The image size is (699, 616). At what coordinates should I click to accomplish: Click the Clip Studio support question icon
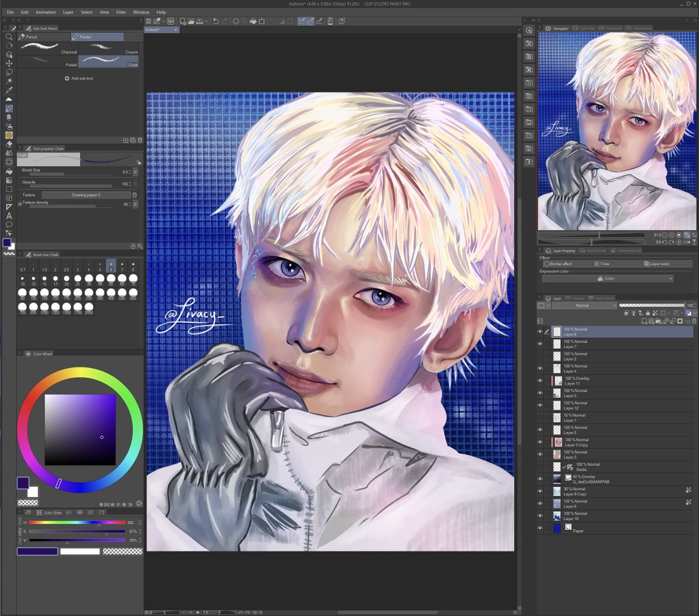point(342,21)
